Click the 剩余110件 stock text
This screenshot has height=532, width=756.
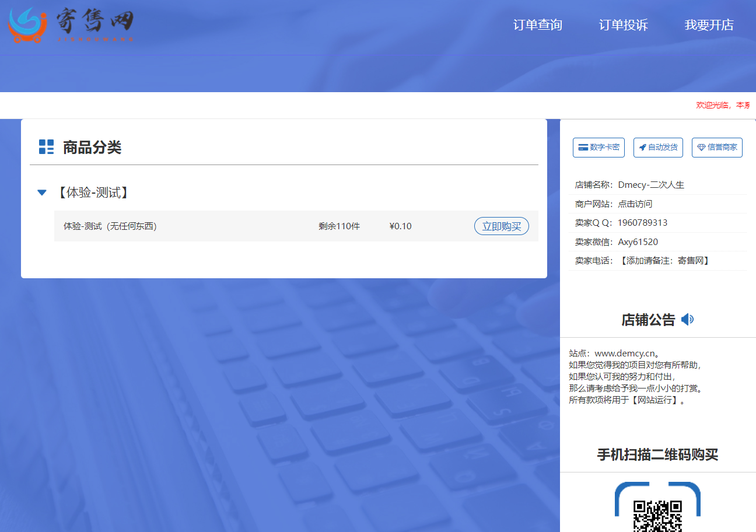(339, 226)
